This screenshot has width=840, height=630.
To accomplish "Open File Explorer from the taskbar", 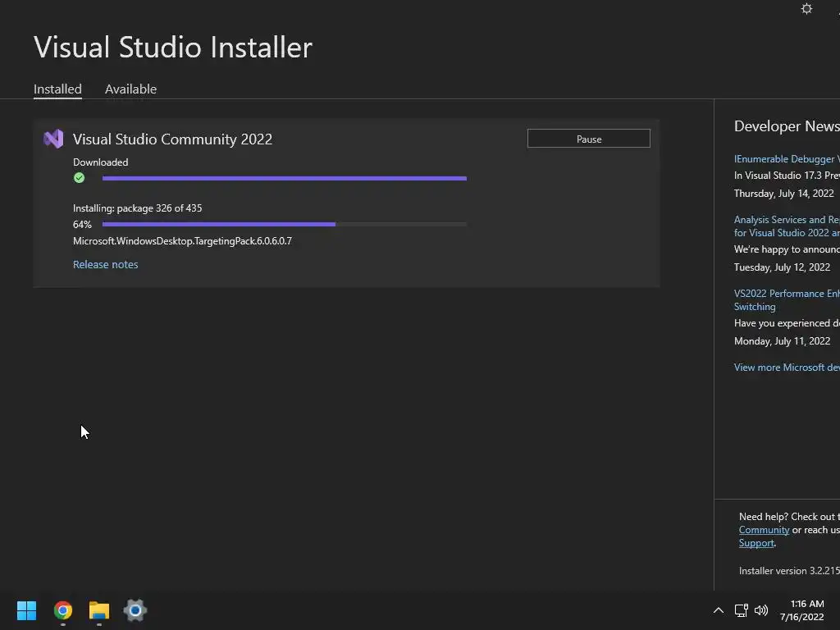I will pyautogui.click(x=99, y=610).
